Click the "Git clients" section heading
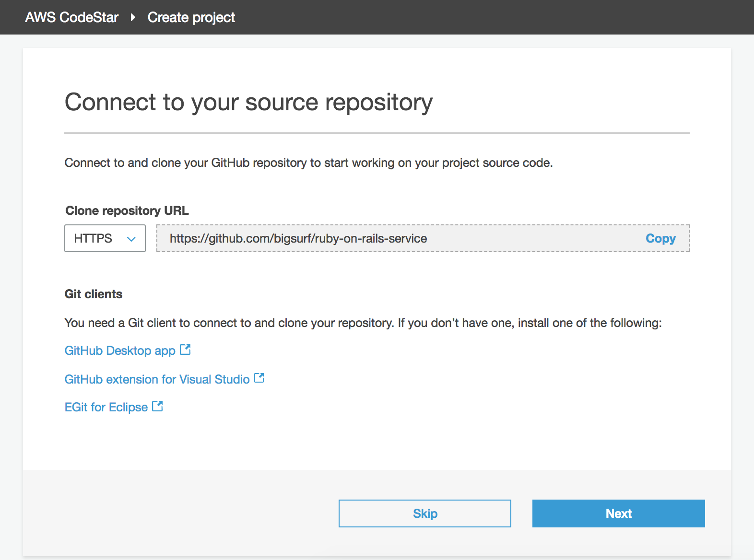The height and width of the screenshot is (560, 754). pos(94,294)
